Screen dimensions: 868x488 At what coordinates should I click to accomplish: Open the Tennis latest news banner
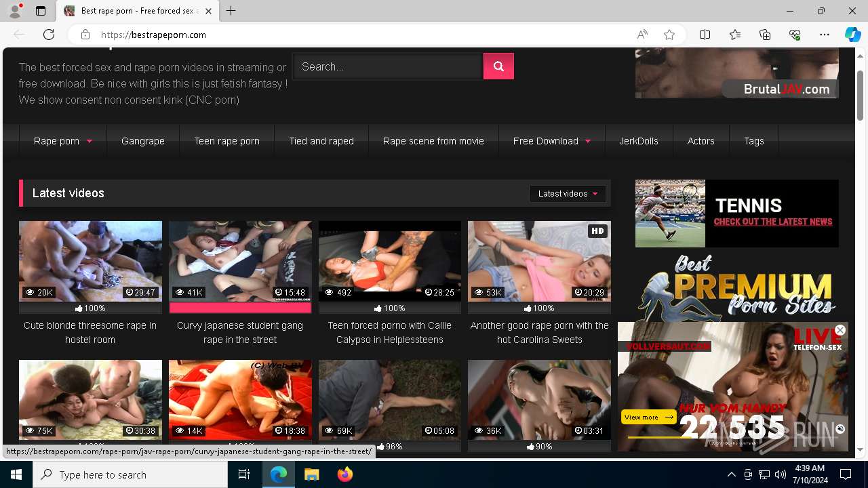click(x=737, y=213)
